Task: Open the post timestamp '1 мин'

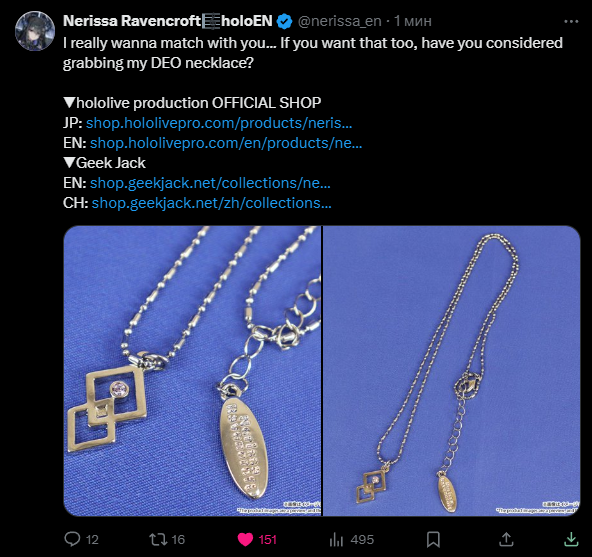Action: (413, 21)
